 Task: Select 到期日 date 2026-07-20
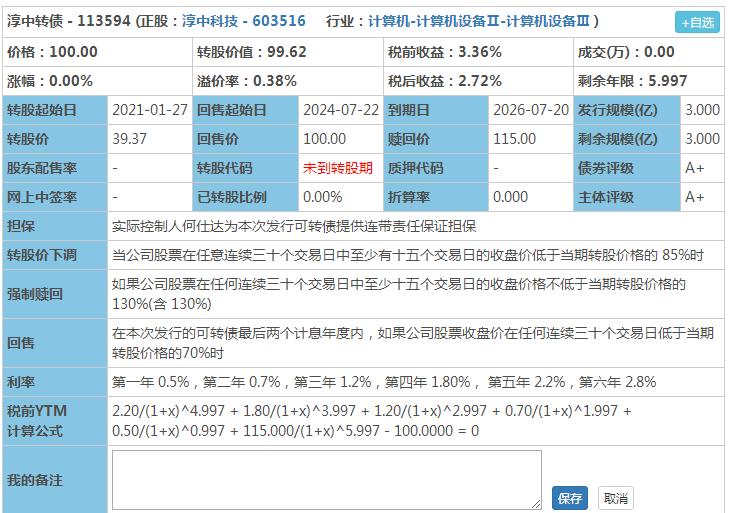click(x=531, y=110)
